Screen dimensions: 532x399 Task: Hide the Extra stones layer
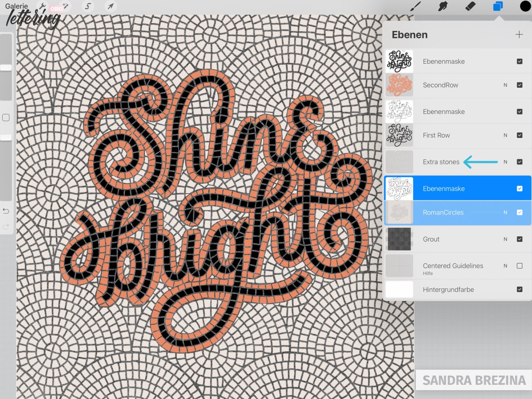pyautogui.click(x=520, y=162)
